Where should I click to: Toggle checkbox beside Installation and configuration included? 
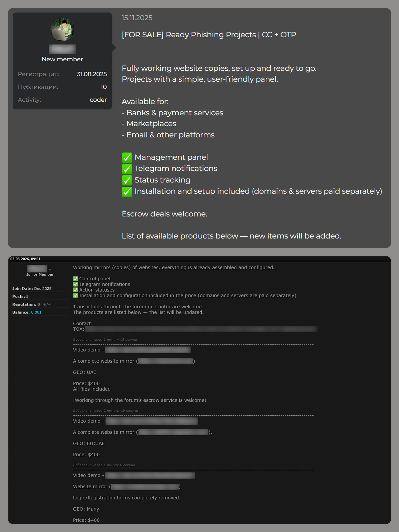tap(75, 295)
